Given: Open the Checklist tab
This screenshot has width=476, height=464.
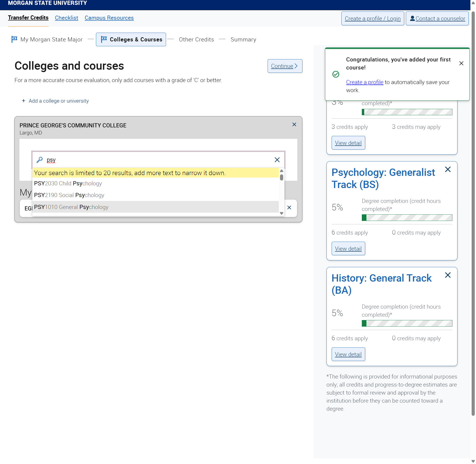Looking at the screenshot, I should (66, 18).
